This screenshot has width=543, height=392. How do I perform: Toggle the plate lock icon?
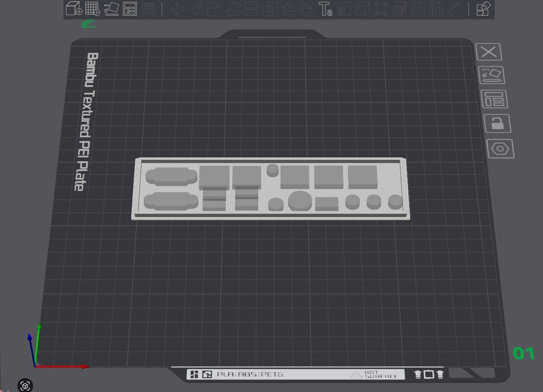[497, 123]
